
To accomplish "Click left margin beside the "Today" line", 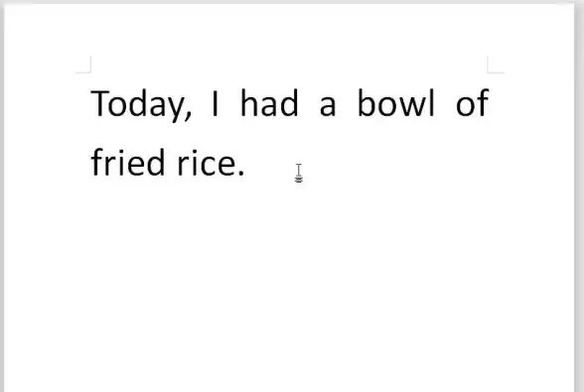I will 48,103.
